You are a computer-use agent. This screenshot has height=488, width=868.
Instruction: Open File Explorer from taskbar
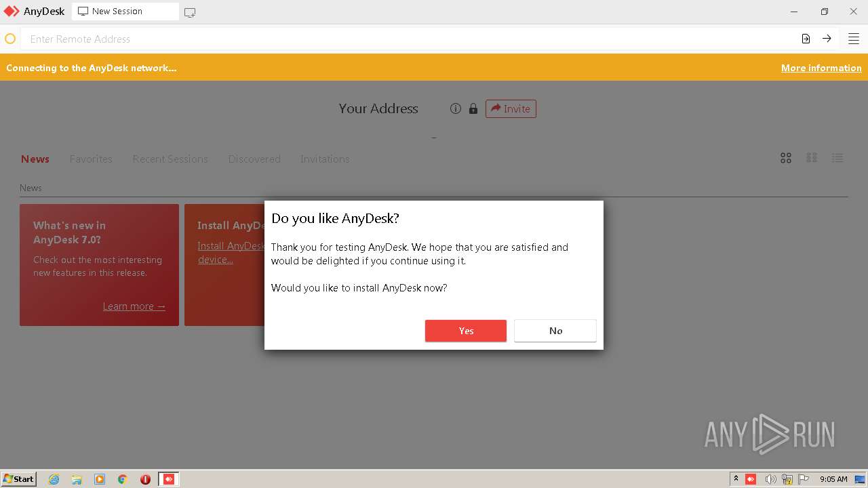click(x=77, y=479)
